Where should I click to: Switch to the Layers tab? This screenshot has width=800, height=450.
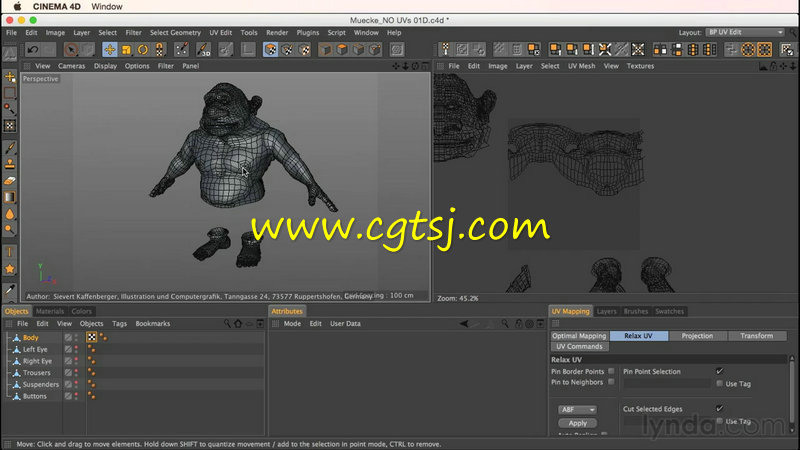[x=607, y=311]
